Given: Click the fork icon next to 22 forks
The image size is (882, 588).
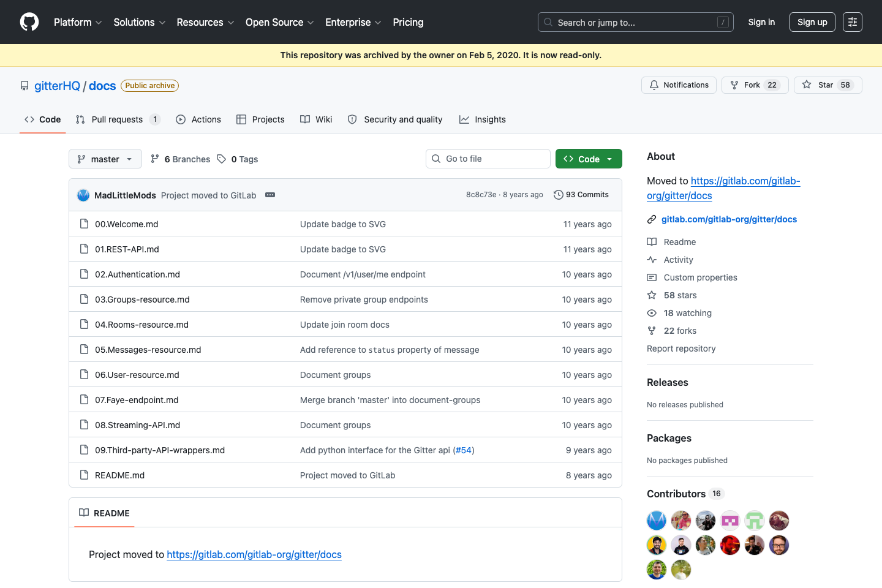Looking at the screenshot, I should pos(652,331).
